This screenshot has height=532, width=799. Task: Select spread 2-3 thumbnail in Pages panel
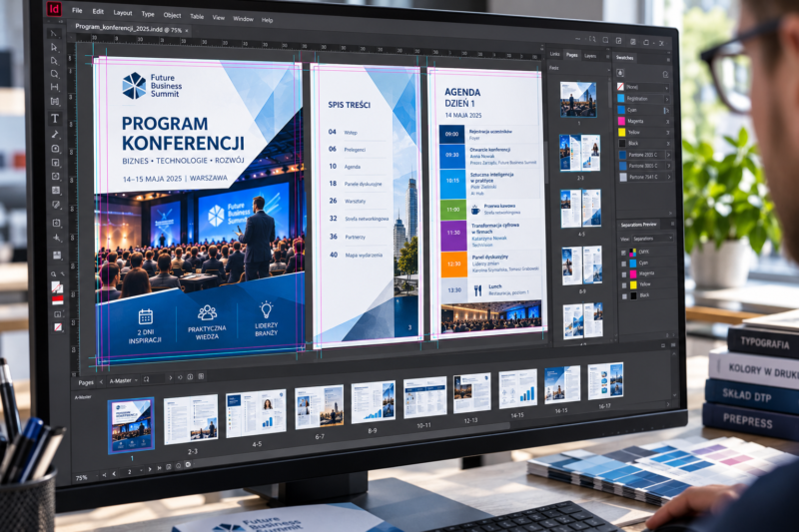(580, 153)
